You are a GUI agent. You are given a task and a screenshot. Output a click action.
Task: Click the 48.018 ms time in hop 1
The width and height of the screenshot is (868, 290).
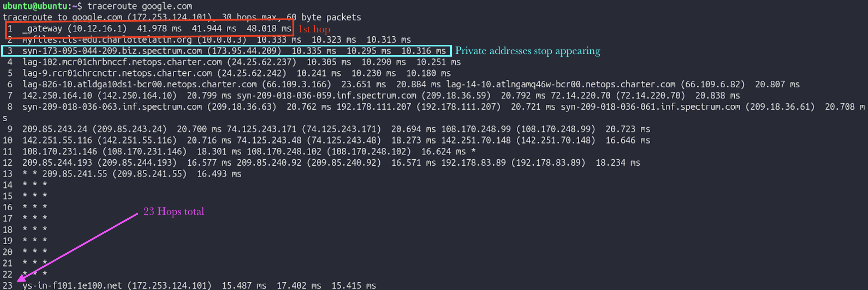coord(268,29)
